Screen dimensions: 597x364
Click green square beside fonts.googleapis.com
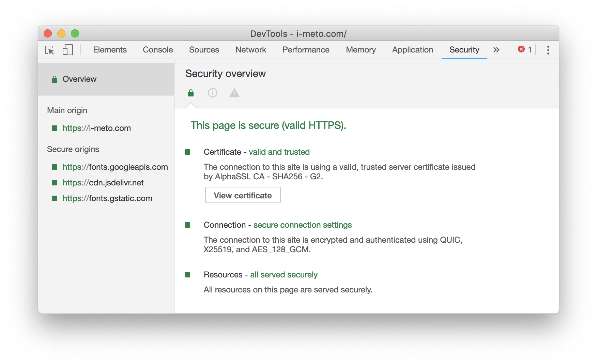pos(55,167)
